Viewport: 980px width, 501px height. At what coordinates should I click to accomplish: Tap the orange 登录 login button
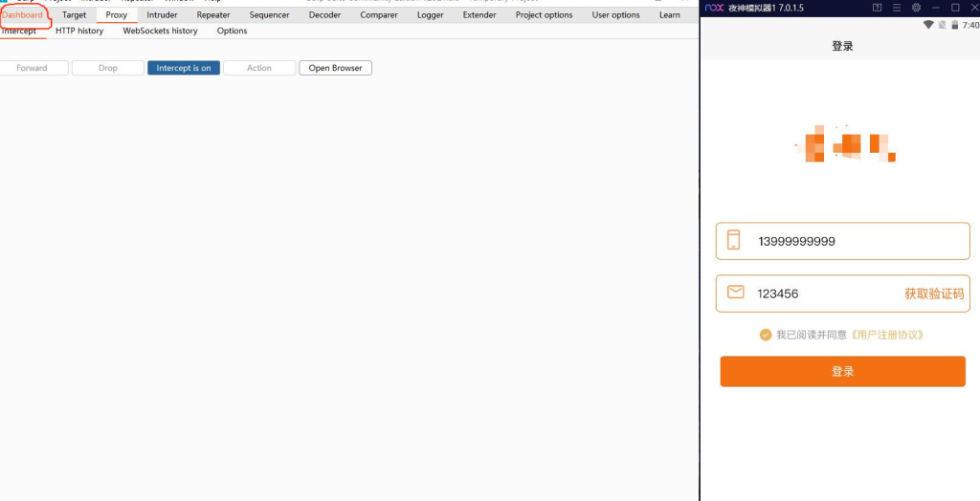[842, 372]
